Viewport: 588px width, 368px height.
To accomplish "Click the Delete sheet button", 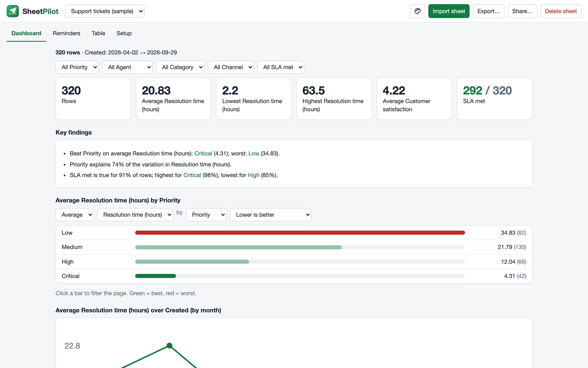I will pyautogui.click(x=561, y=11).
